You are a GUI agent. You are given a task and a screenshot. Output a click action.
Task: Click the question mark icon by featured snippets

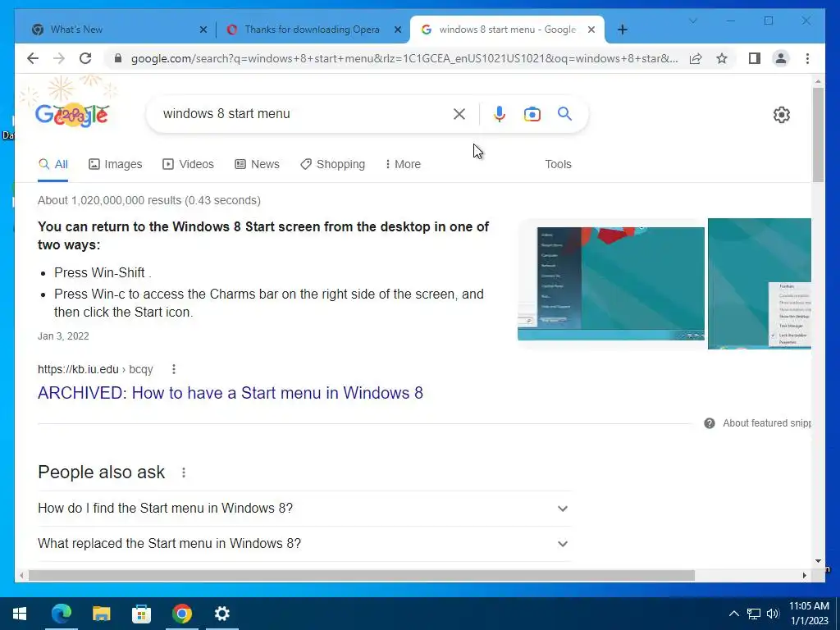click(710, 423)
